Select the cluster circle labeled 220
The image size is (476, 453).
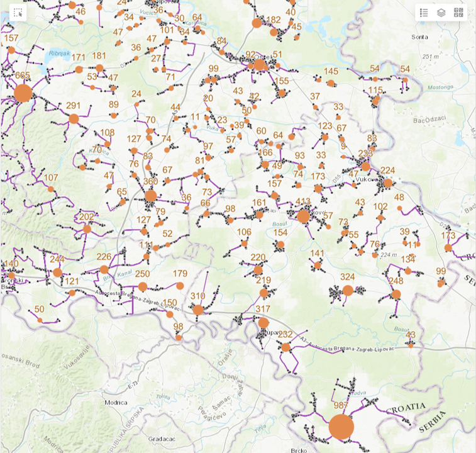258,270
